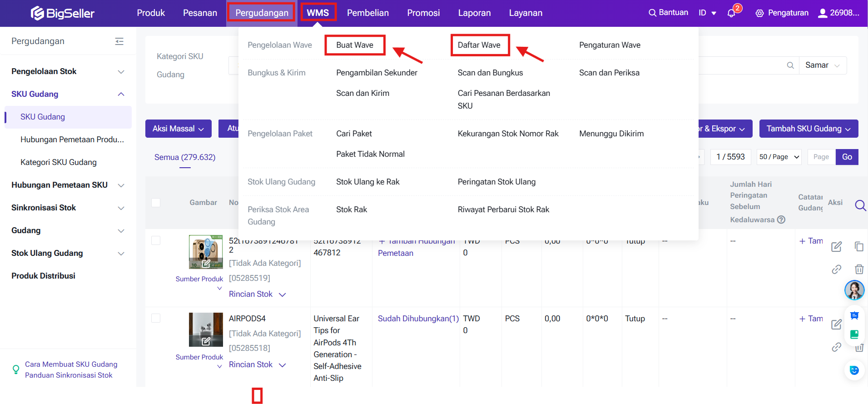Screen dimensions: 868x404
Task: Click the Kedaluwarsa help question icon
Action: click(781, 219)
